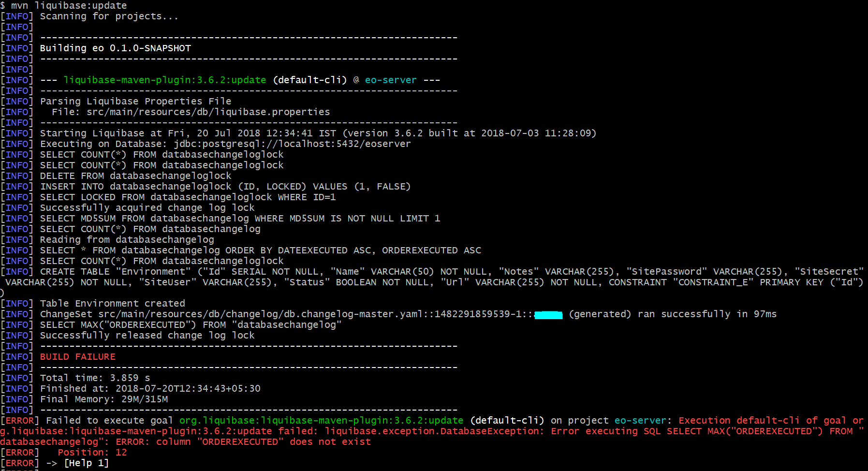Click green 'org.liquibase:liquibase-maven-plugin:3.6.2:update' in ERROR line
Image resolution: width=868 pixels, height=471 pixels.
coord(322,421)
